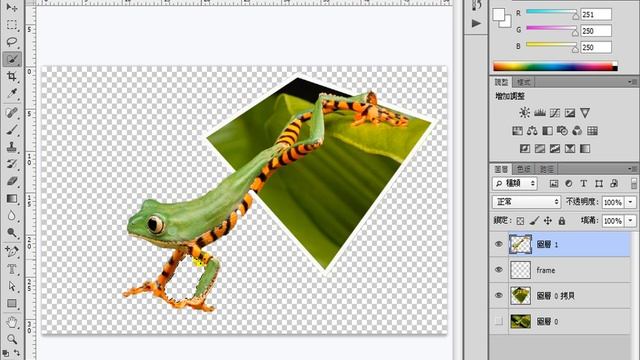Add Photo Filter adjustment
Image resolution: width=640 pixels, height=360 pixels.
pyautogui.click(x=562, y=131)
